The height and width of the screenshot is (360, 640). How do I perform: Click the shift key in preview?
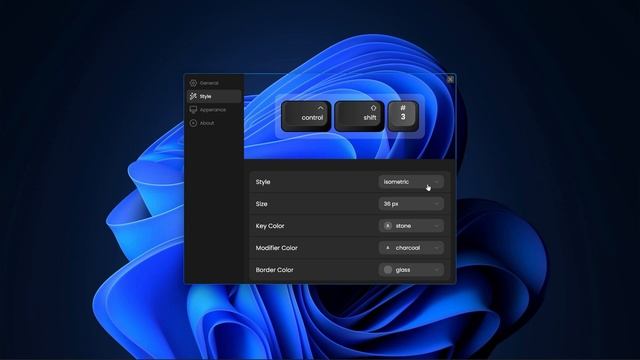point(359,116)
